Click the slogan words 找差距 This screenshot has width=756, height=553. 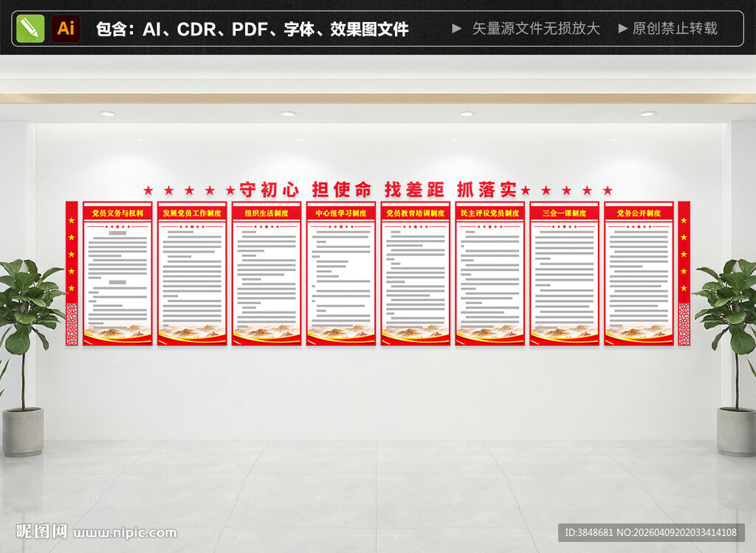(414, 190)
